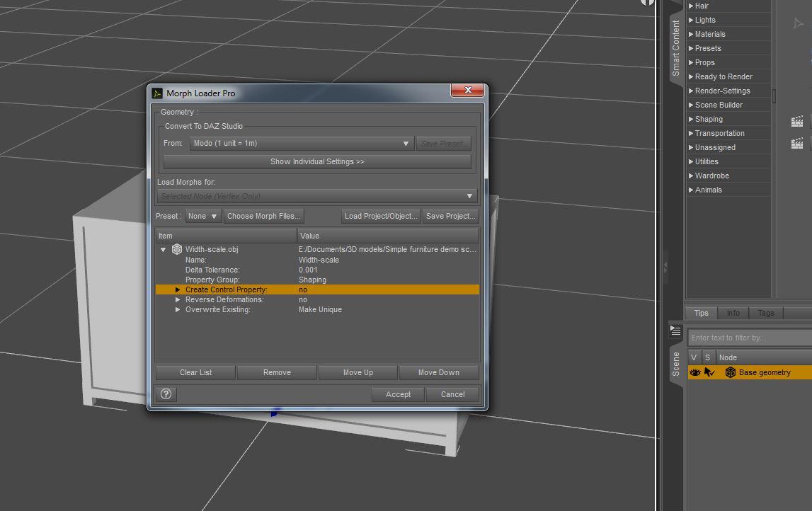Expand the Ready to Render category

pyautogui.click(x=691, y=76)
